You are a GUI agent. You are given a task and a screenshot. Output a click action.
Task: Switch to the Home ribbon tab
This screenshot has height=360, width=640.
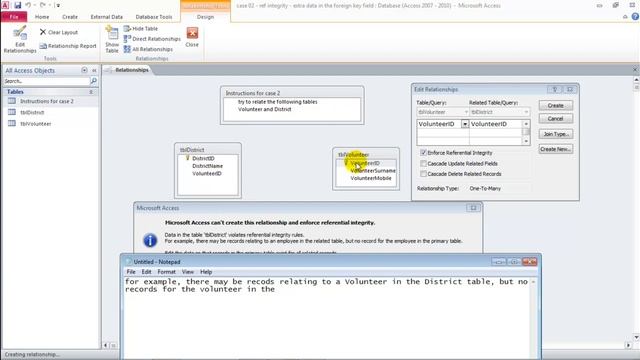click(x=42, y=17)
